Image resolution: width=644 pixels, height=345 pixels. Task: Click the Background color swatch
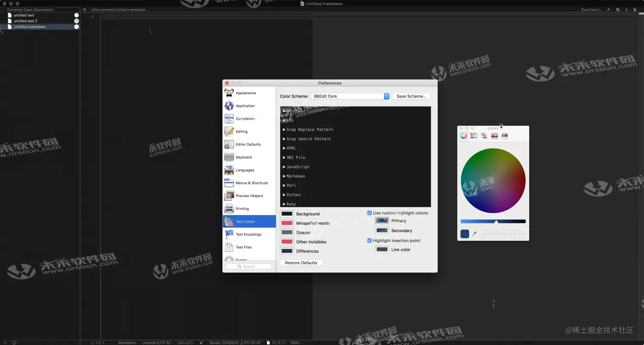tap(287, 214)
